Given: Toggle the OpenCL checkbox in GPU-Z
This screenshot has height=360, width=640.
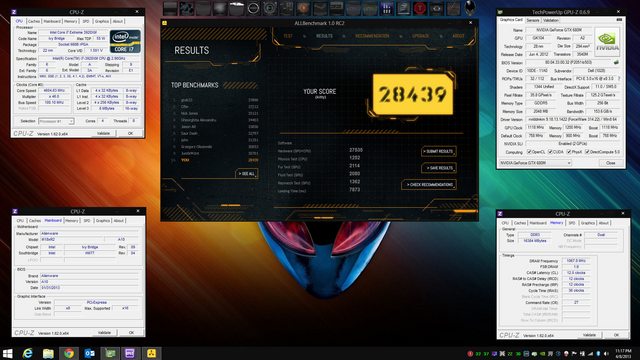Looking at the screenshot, I should (529, 152).
